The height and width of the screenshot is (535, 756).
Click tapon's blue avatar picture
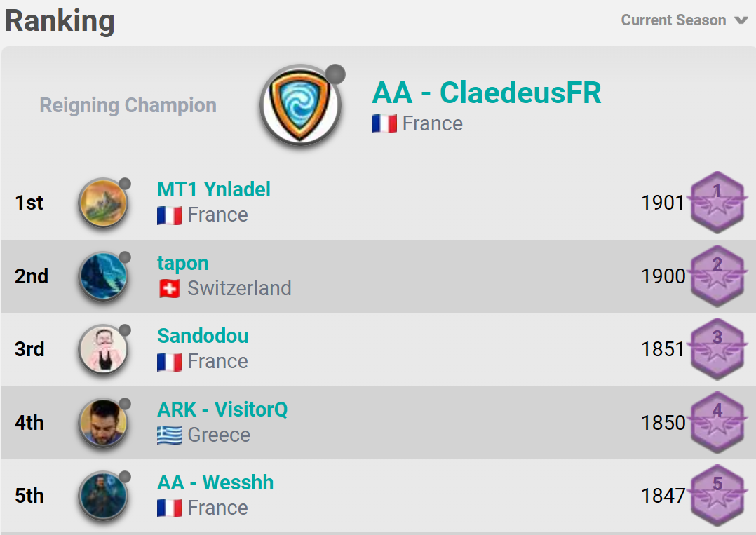[x=103, y=276]
